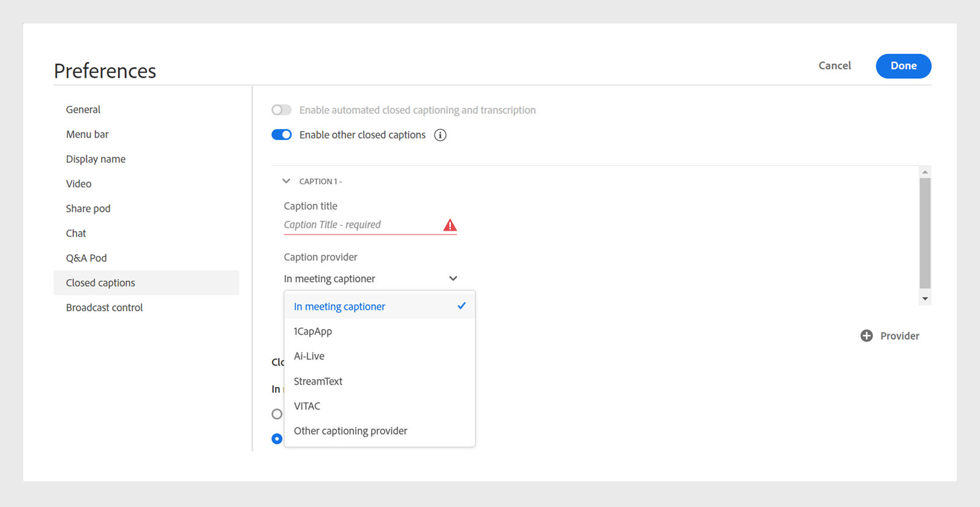Screen dimensions: 980x507
Task: Click the selected blue radio button
Action: click(x=277, y=438)
